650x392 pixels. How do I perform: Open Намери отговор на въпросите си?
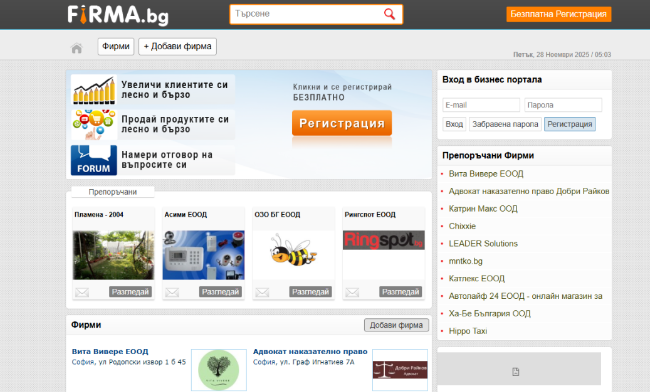click(x=167, y=160)
